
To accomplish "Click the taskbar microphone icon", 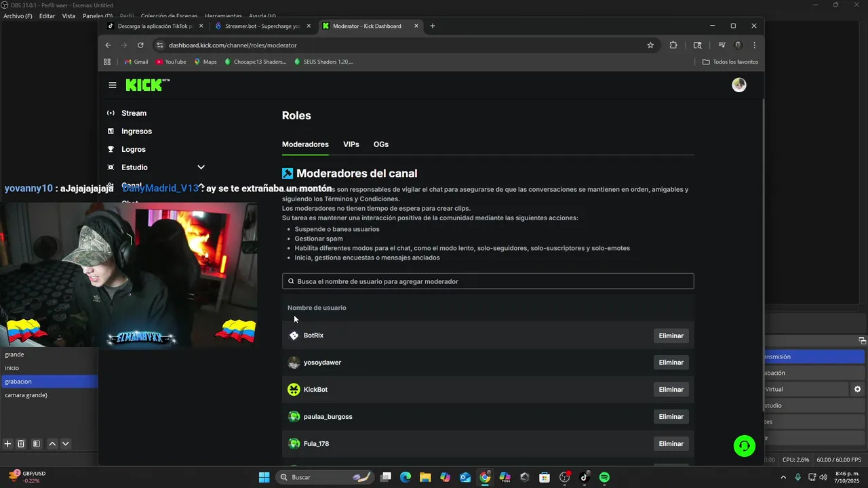I will (797, 477).
